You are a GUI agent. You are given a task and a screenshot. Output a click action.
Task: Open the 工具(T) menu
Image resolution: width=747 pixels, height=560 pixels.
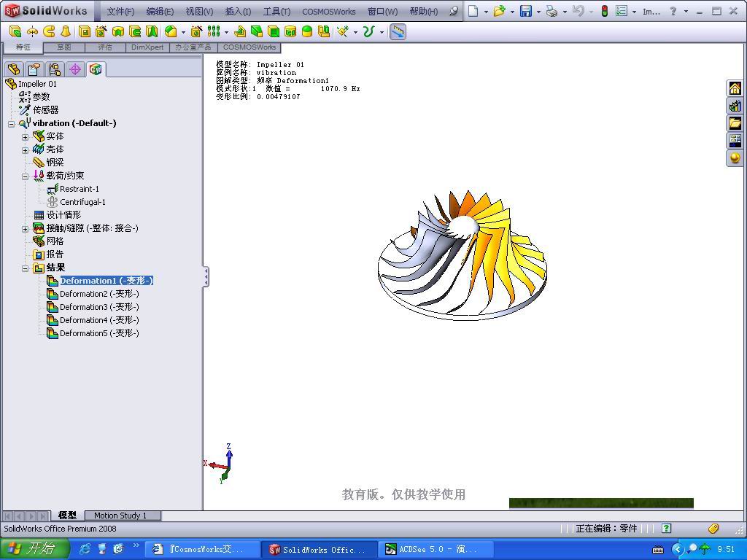[276, 12]
